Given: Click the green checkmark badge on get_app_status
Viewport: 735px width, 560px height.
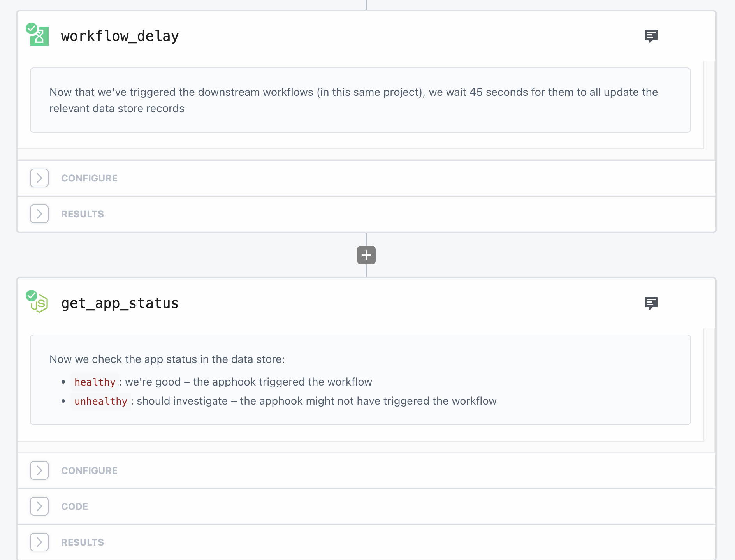Looking at the screenshot, I should (x=32, y=296).
